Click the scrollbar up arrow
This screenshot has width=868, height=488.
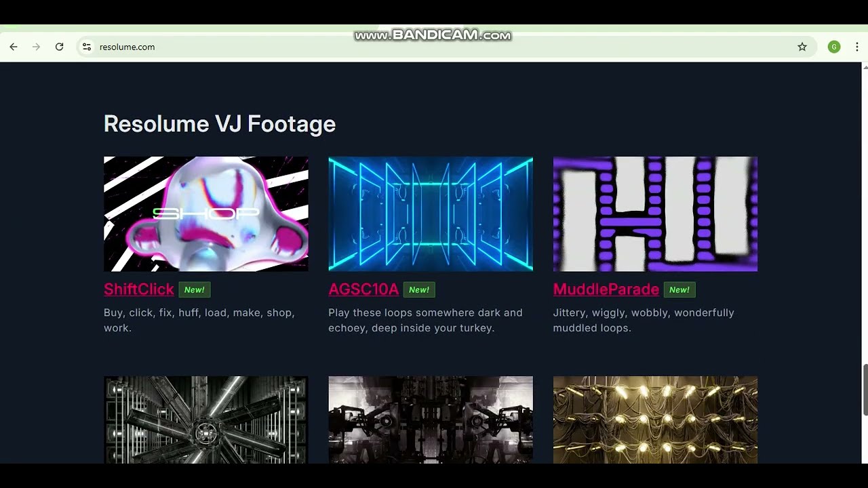pyautogui.click(x=865, y=67)
